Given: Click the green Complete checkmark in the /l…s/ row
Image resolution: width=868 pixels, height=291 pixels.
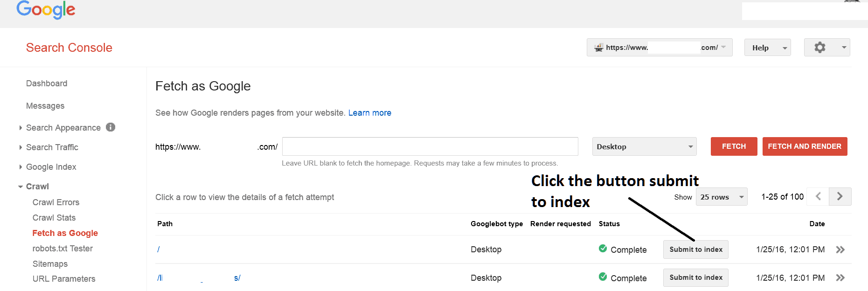Looking at the screenshot, I should [603, 277].
